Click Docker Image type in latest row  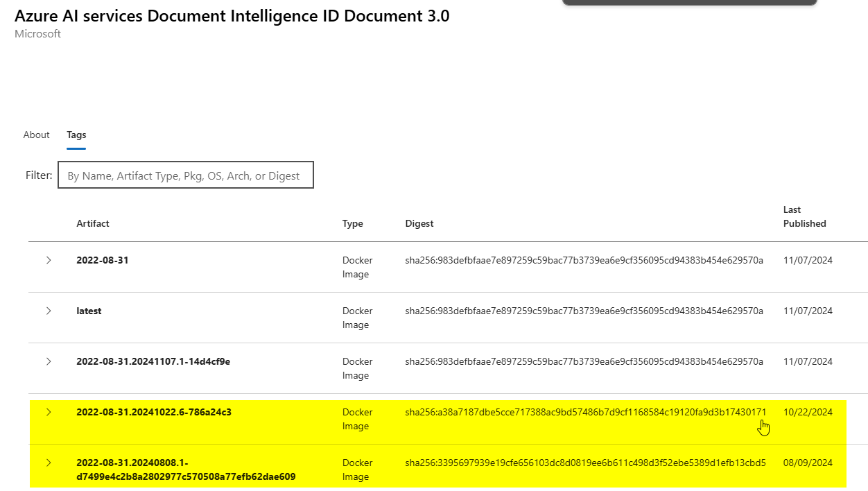pyautogui.click(x=357, y=318)
